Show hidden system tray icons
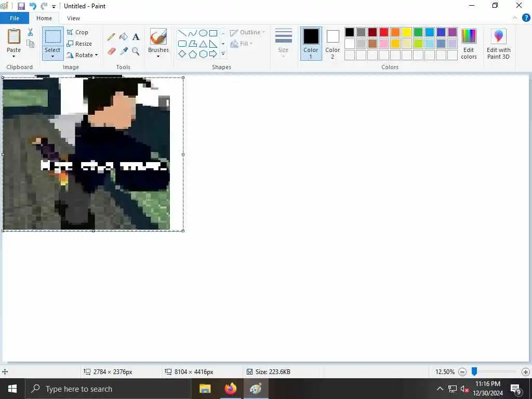The height and width of the screenshot is (399, 532). (440, 389)
